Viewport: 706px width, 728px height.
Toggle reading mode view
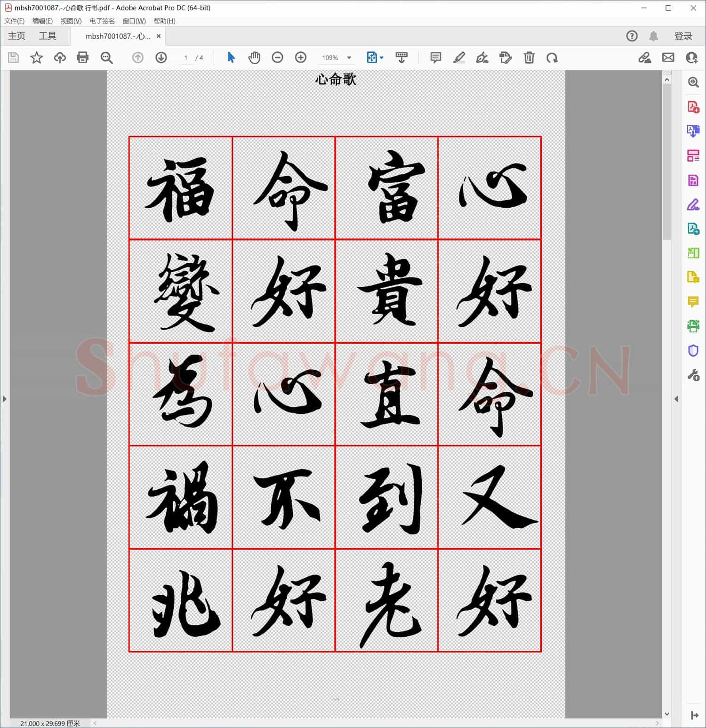coord(401,57)
